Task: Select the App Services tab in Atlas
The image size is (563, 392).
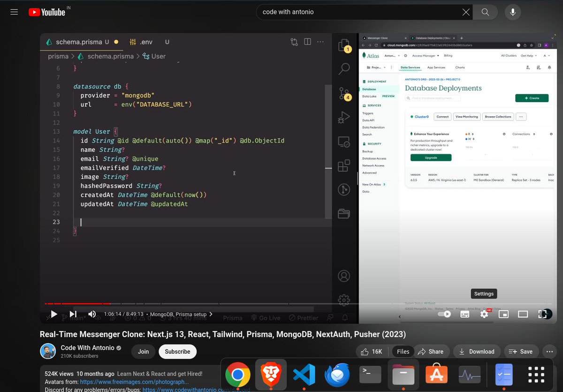Action: [436, 68]
